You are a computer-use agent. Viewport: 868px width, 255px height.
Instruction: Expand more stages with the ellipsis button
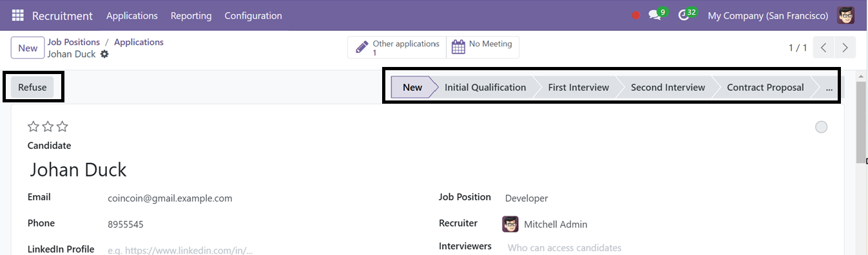coord(829,88)
